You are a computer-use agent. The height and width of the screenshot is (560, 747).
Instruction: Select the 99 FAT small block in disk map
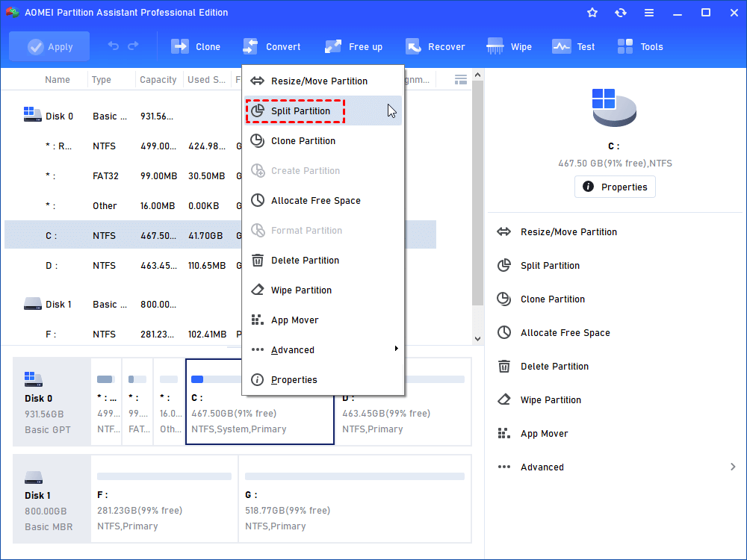[137, 402]
